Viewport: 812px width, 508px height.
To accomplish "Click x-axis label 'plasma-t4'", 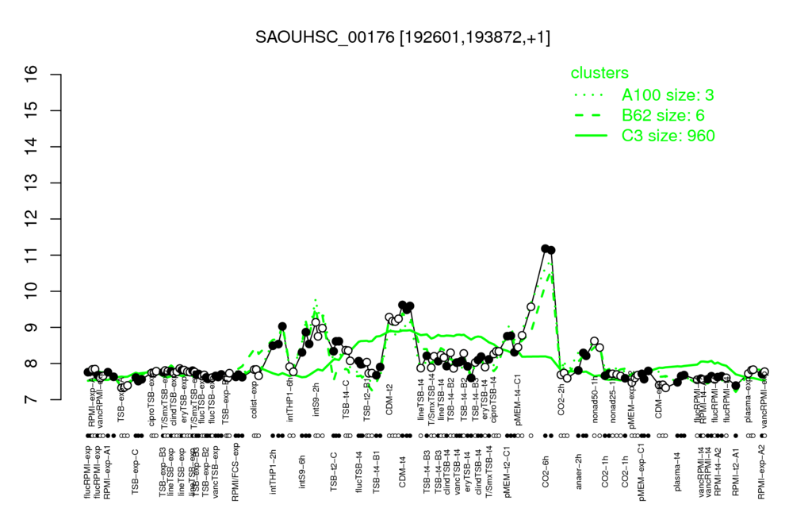I will [678, 471].
